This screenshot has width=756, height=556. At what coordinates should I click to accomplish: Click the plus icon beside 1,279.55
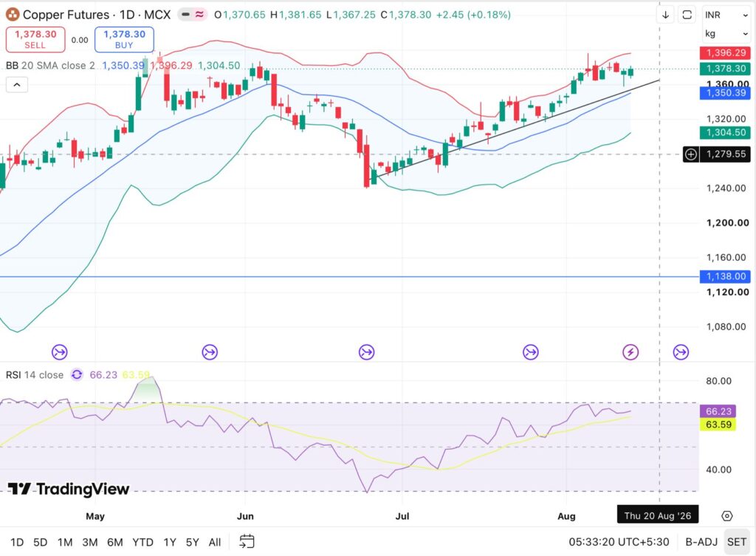pos(691,154)
